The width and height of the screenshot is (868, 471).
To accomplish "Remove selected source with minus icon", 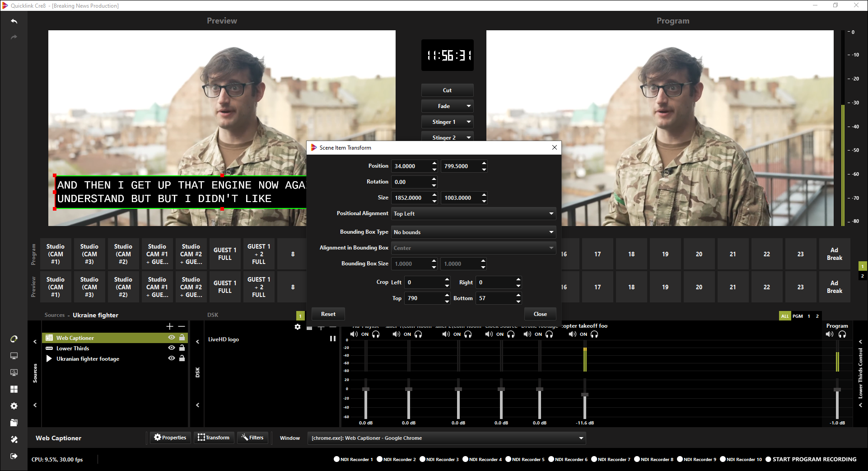I will point(182,326).
